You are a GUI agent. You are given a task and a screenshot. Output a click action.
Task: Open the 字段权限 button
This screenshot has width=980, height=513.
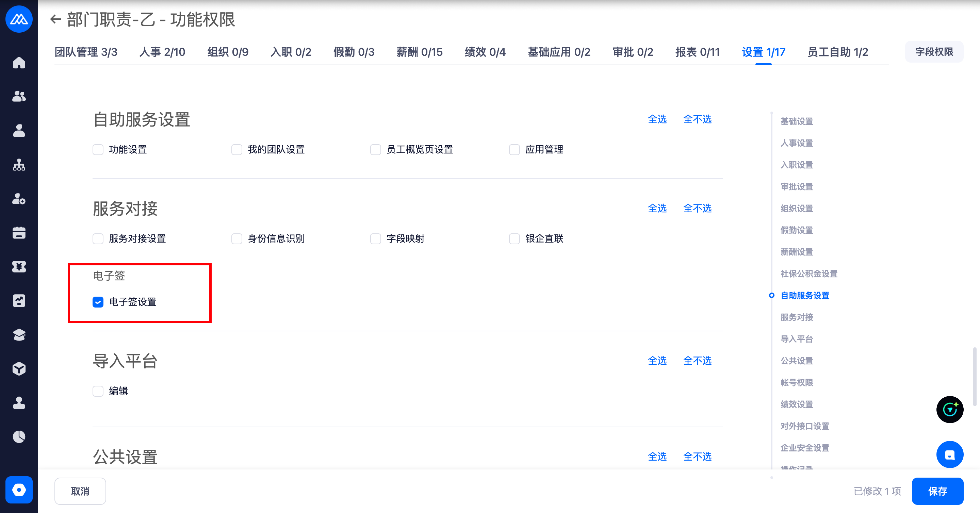(934, 52)
